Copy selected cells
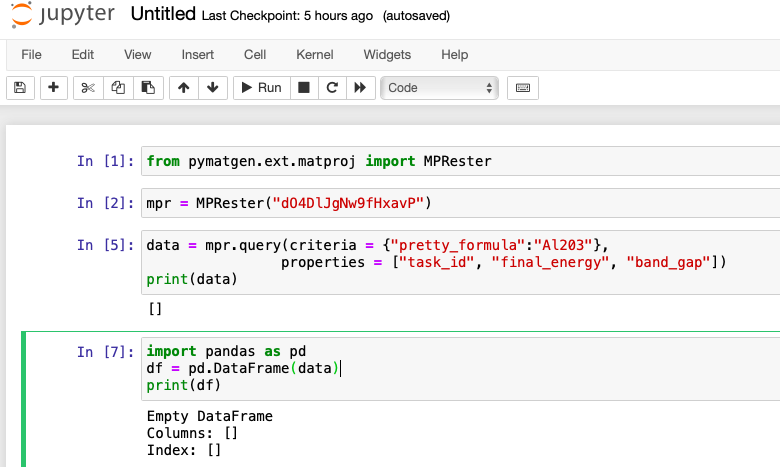This screenshot has width=780, height=467. 118,88
